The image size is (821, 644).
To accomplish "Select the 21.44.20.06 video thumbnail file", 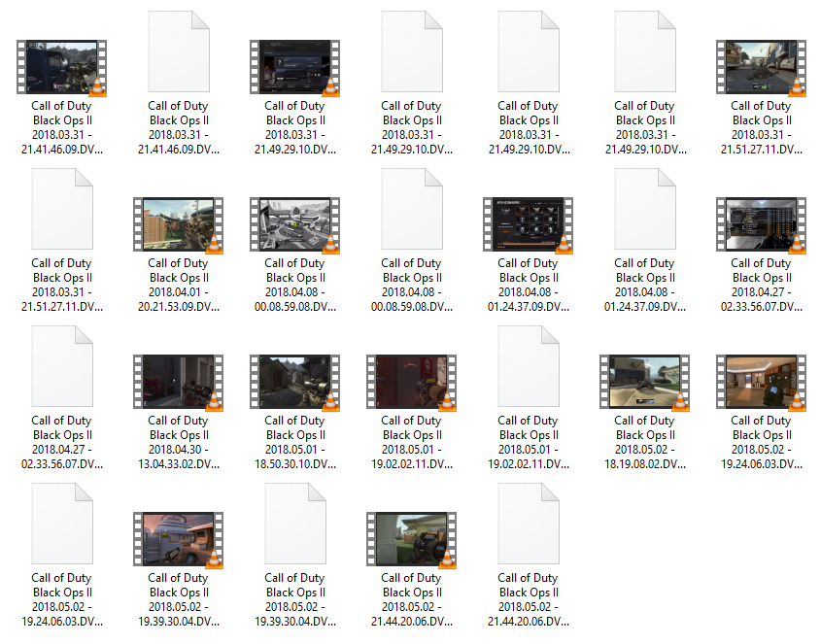I will [412, 540].
